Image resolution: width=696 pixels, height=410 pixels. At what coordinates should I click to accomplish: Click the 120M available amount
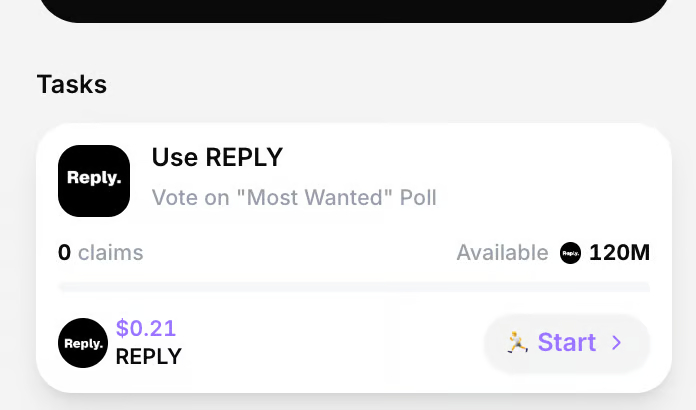pyautogui.click(x=620, y=253)
